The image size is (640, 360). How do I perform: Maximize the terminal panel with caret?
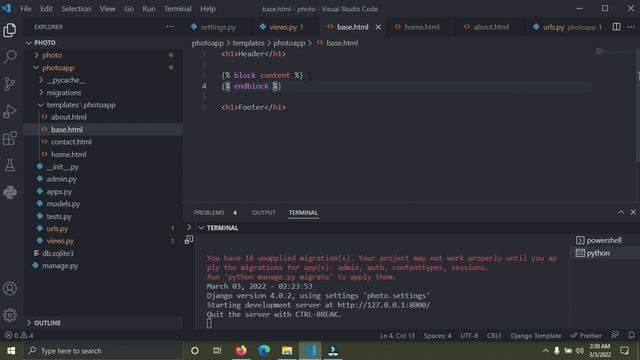tap(621, 212)
